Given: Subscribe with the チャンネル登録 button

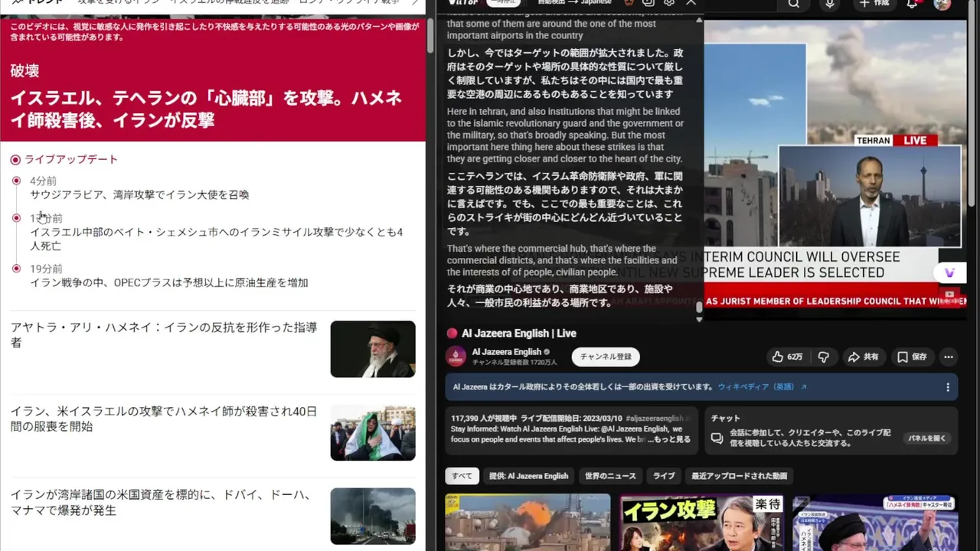Looking at the screenshot, I should [606, 357].
